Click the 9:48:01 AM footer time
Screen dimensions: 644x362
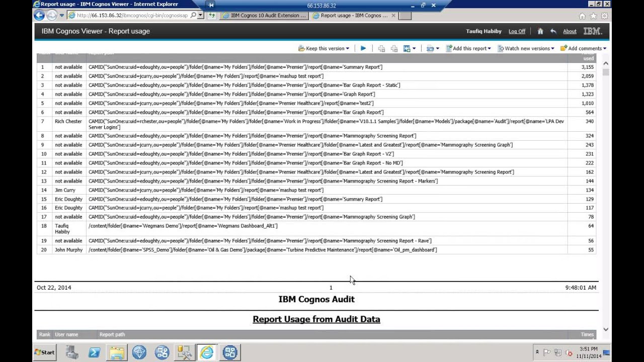(x=581, y=288)
